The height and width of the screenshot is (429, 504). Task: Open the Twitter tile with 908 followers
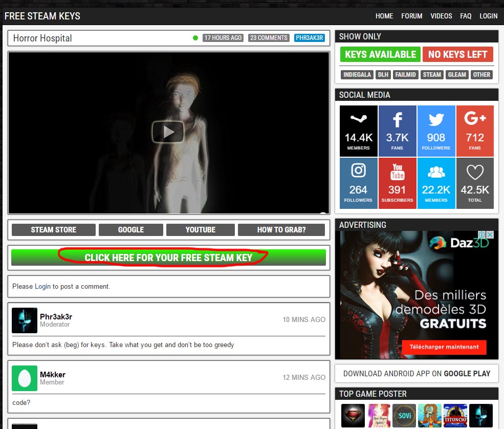click(436, 131)
